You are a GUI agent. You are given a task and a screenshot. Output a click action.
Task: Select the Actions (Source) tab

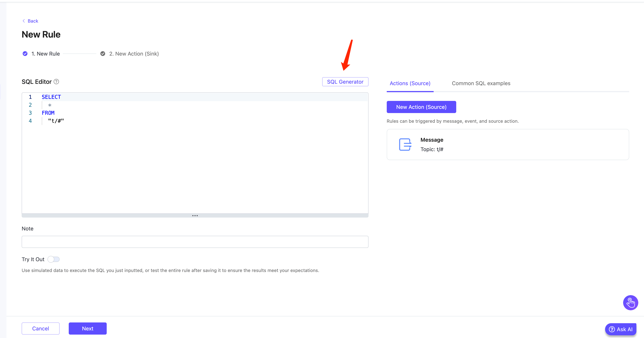click(x=410, y=83)
